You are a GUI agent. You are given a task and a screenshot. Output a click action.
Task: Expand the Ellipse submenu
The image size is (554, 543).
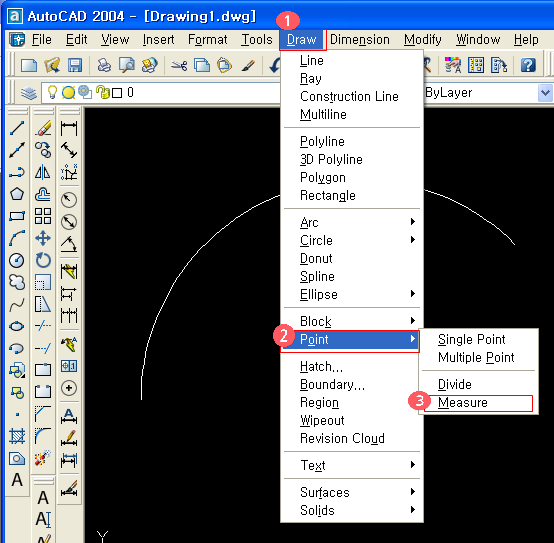(352, 294)
